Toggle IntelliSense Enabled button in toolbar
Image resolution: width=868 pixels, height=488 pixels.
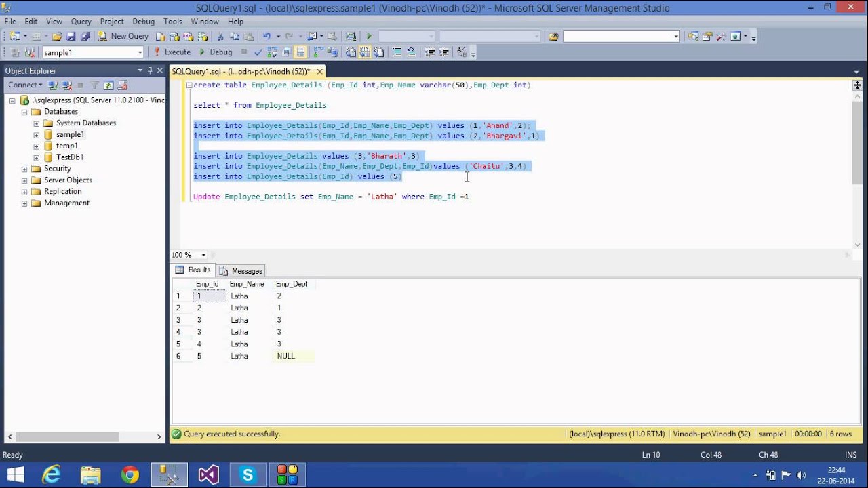coord(300,52)
